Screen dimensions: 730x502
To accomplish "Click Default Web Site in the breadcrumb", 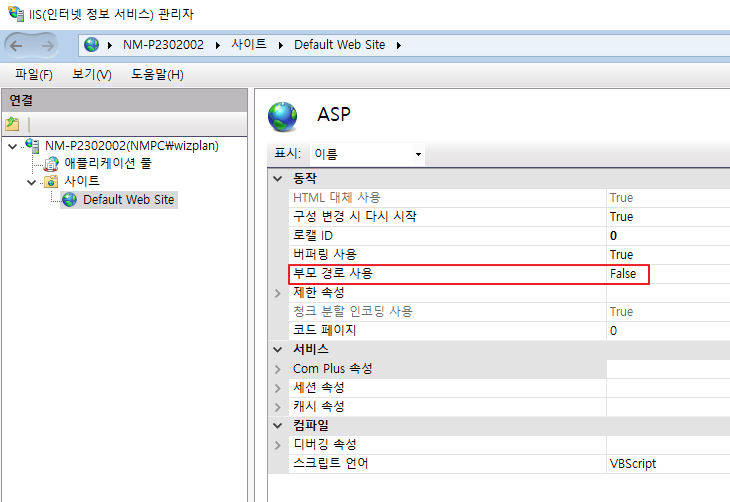I will coord(339,45).
